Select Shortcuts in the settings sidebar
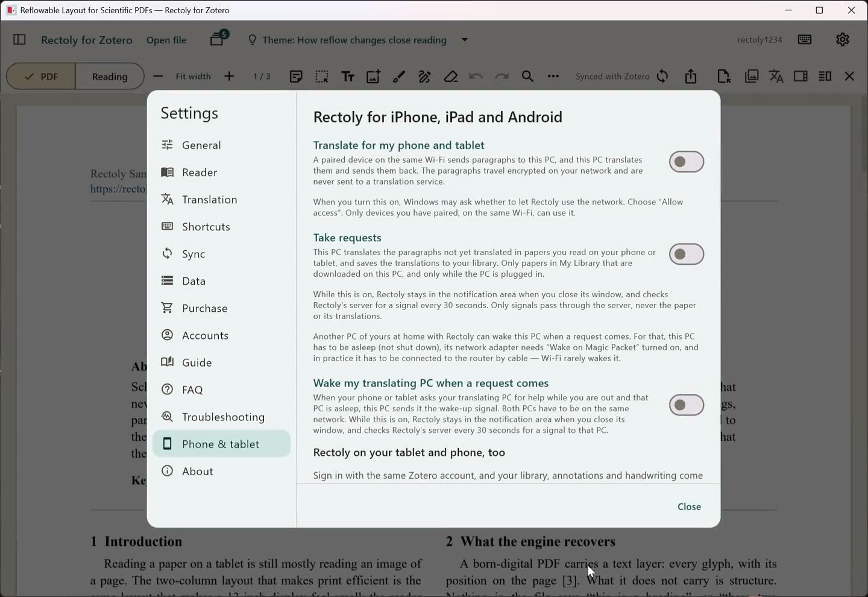 (221, 227)
